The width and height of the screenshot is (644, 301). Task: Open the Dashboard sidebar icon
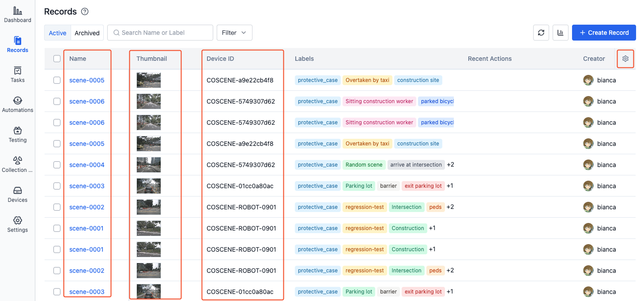pos(18,11)
